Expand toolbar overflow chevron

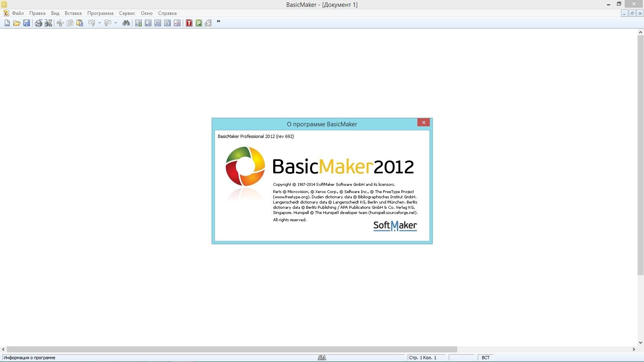(219, 21)
